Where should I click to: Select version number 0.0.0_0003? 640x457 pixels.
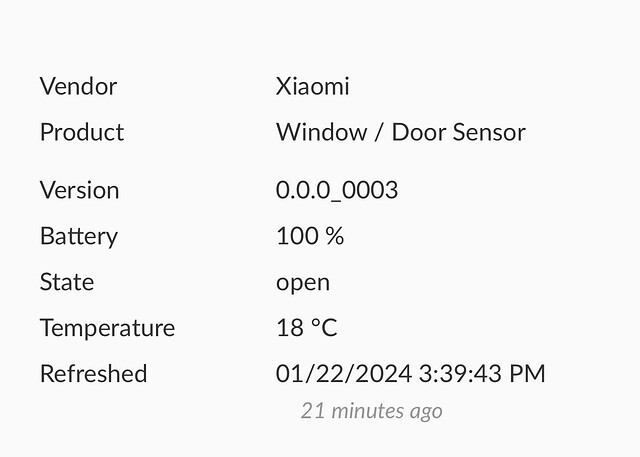pyautogui.click(x=337, y=191)
